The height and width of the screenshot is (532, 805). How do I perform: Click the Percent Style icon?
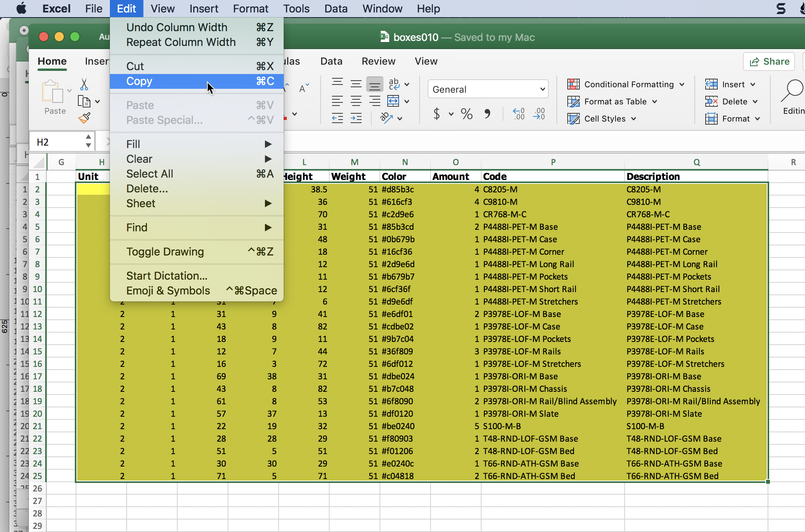466,114
